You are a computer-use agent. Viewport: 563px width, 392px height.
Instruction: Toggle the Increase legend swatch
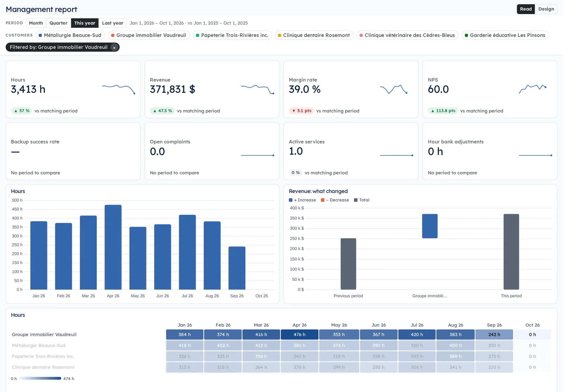click(291, 200)
